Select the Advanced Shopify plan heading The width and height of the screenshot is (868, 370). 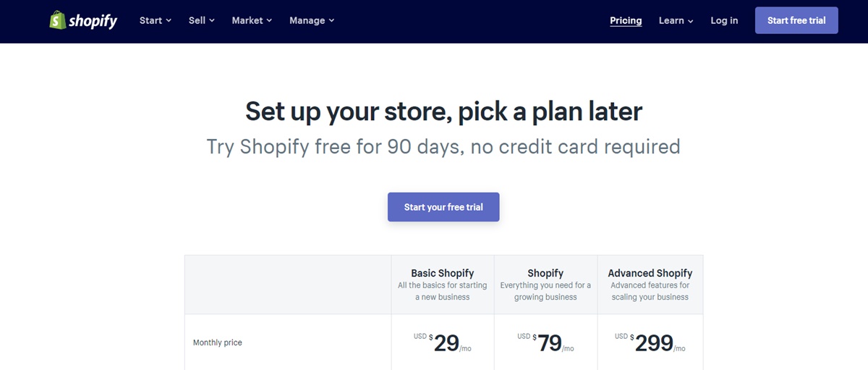click(650, 273)
